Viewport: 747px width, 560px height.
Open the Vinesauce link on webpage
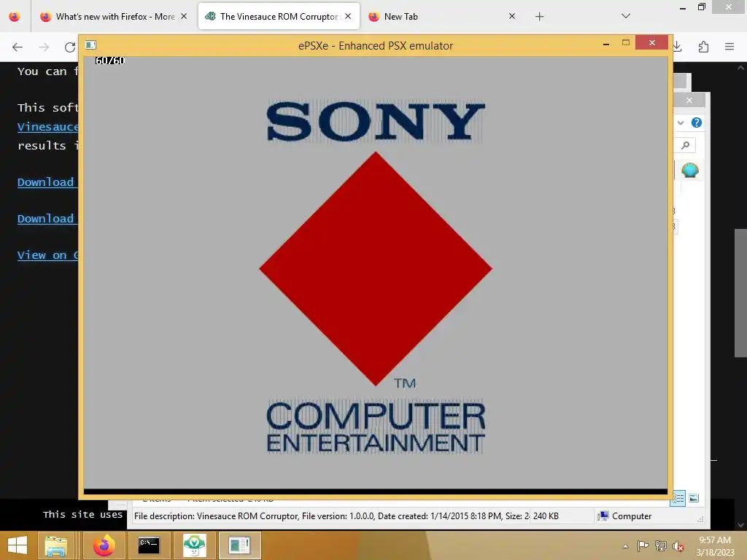tap(47, 127)
